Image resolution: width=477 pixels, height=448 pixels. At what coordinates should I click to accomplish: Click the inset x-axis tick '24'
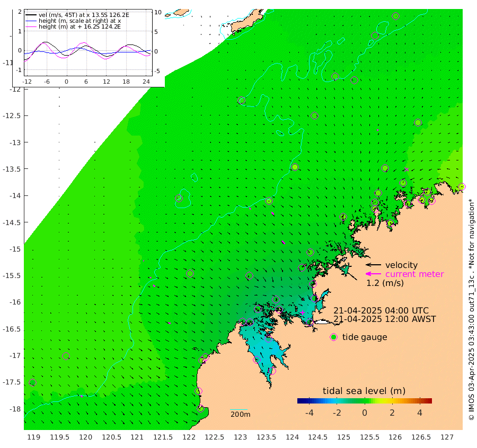pos(146,82)
